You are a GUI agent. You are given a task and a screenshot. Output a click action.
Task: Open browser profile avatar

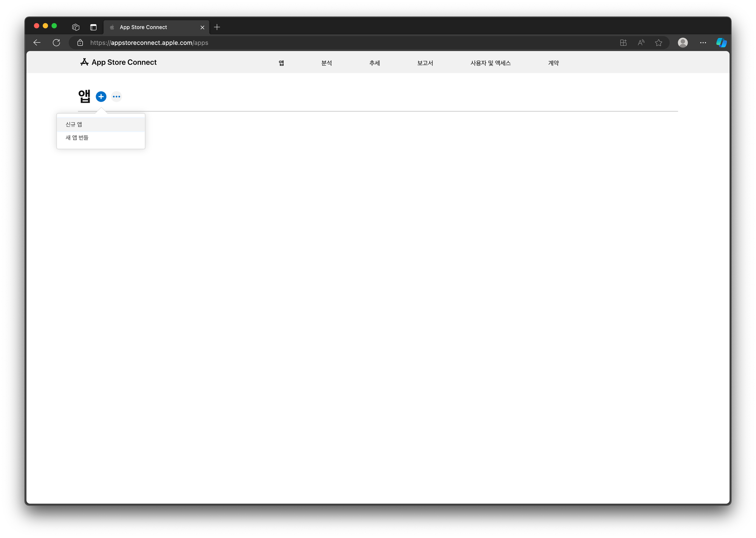[x=683, y=43]
